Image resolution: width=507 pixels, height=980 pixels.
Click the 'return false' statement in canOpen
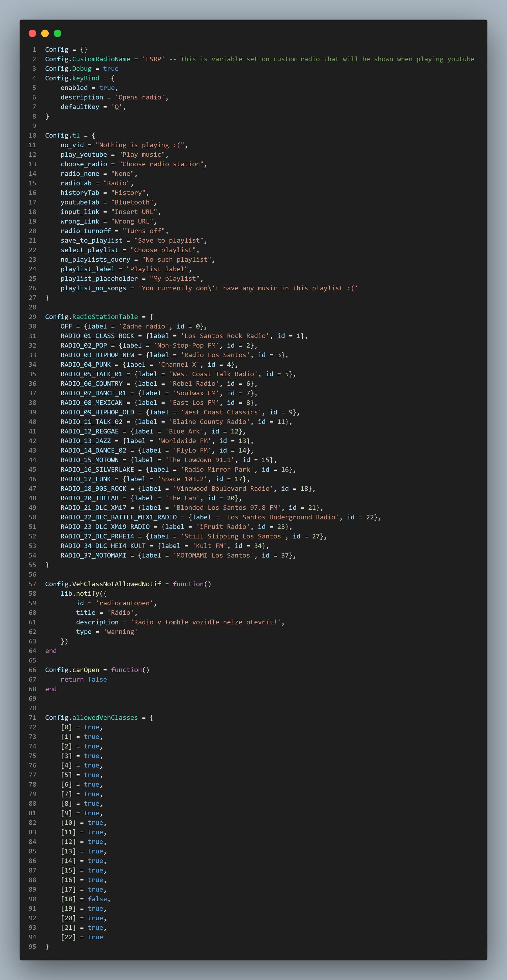(83, 679)
